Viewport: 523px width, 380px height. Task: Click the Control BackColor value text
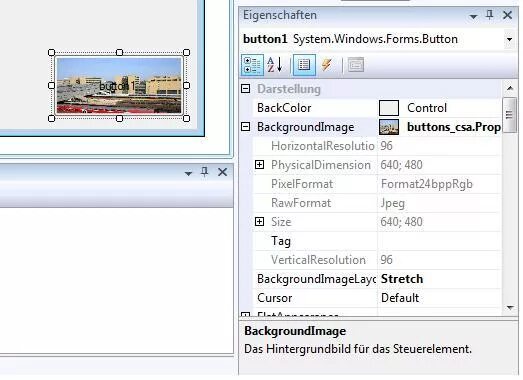tap(427, 108)
